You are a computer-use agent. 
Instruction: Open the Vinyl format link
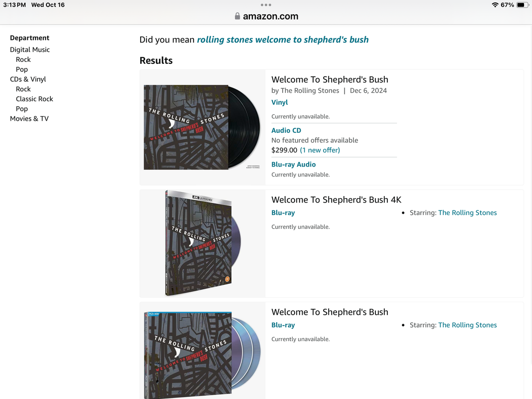click(x=280, y=102)
